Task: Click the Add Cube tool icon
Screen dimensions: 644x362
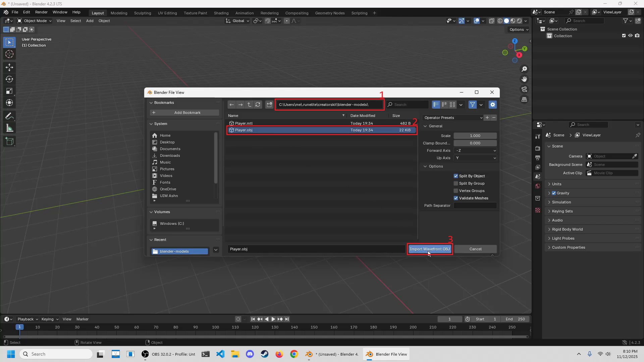Action: 9,141
